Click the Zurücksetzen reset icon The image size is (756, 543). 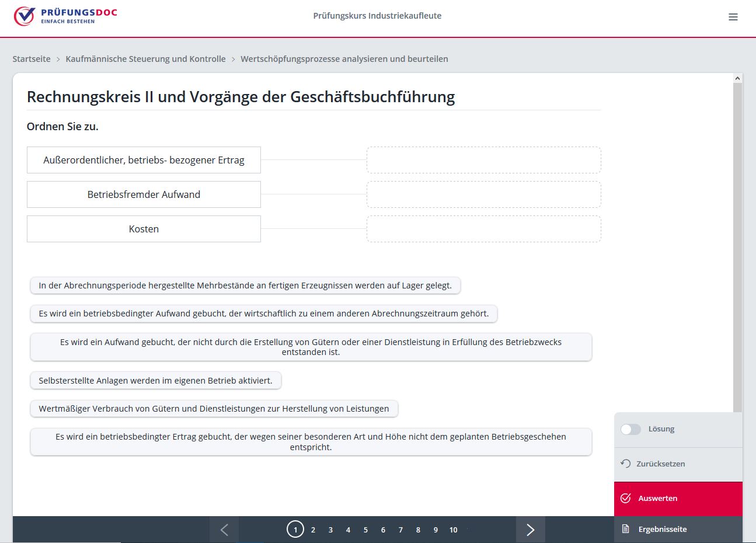point(626,464)
